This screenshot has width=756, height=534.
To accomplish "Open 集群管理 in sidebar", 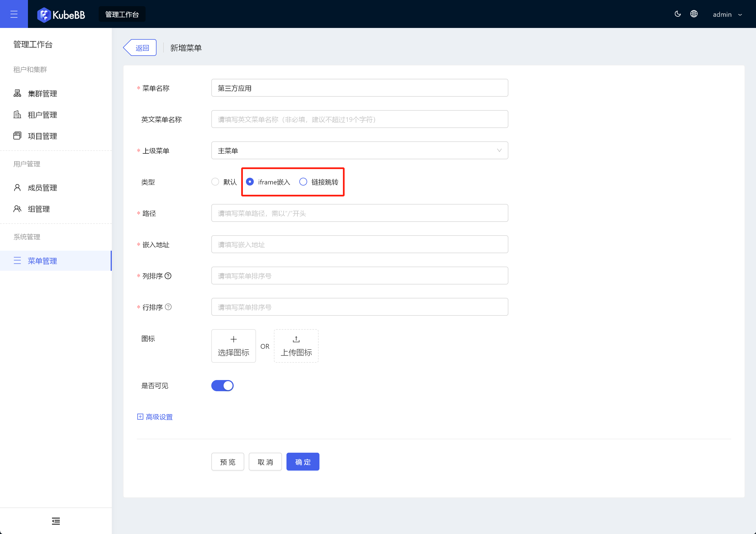I will tap(56, 94).
